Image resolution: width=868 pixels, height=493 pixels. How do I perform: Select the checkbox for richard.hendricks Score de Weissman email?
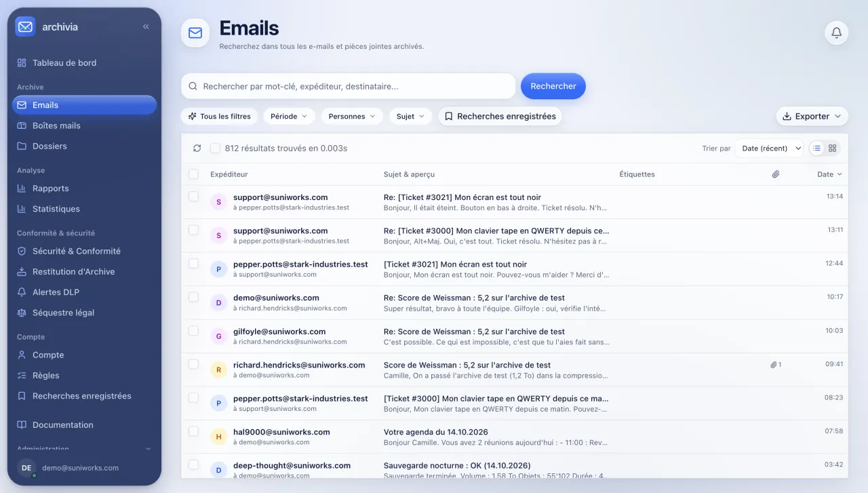[193, 363]
